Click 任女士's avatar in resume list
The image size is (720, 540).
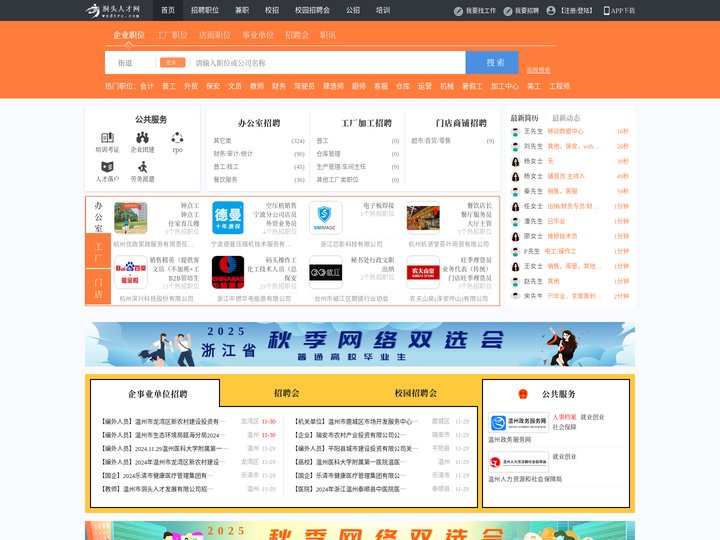point(516,207)
